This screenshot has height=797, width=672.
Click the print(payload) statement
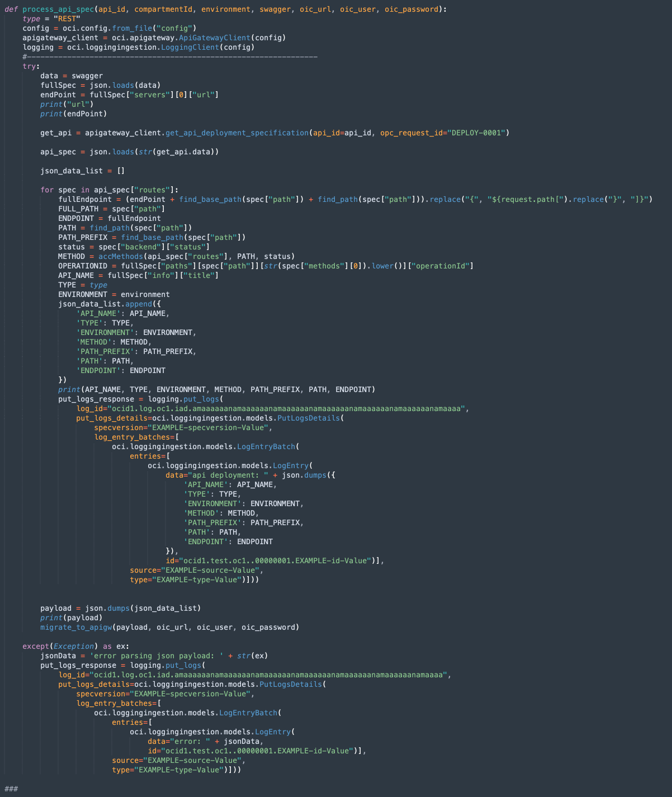coord(71,618)
